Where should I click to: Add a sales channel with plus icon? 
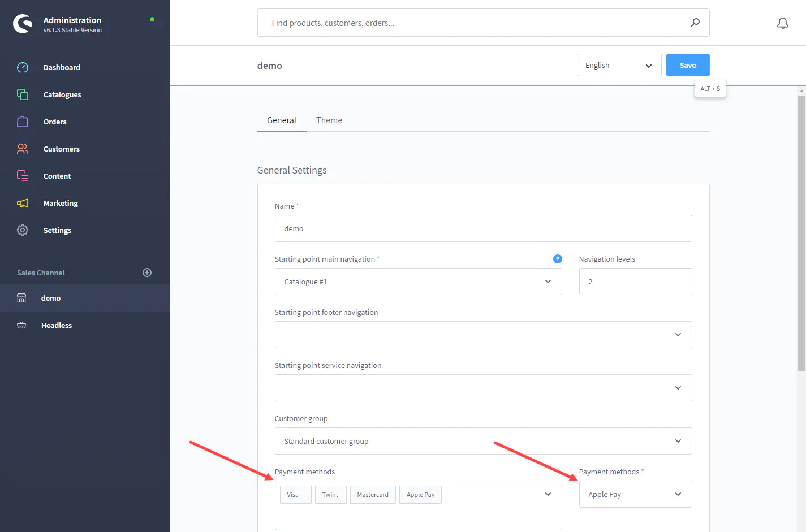coord(147,273)
